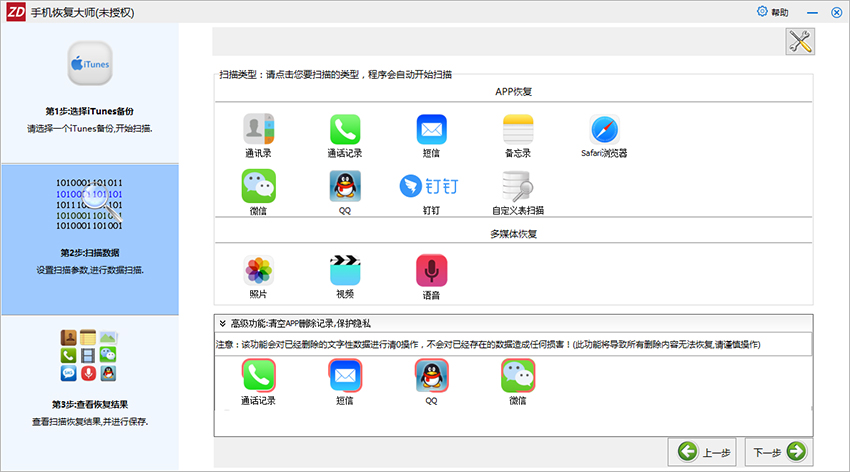Screen dimensions: 850x472
Task: Click the 下一步 next button
Action: [779, 451]
